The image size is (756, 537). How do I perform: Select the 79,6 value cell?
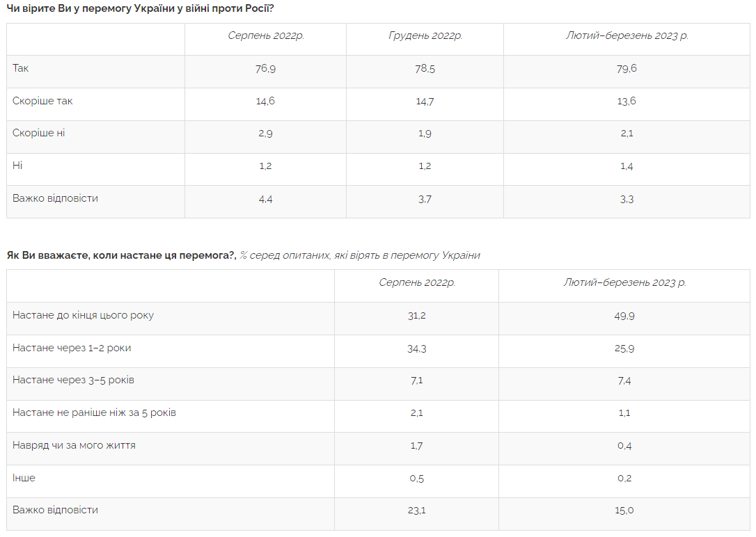click(627, 69)
